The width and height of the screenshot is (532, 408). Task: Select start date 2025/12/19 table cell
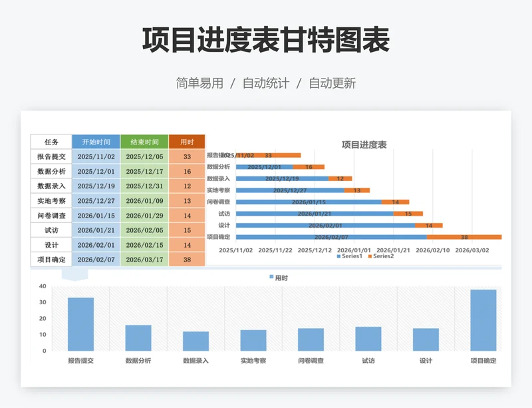click(x=96, y=186)
